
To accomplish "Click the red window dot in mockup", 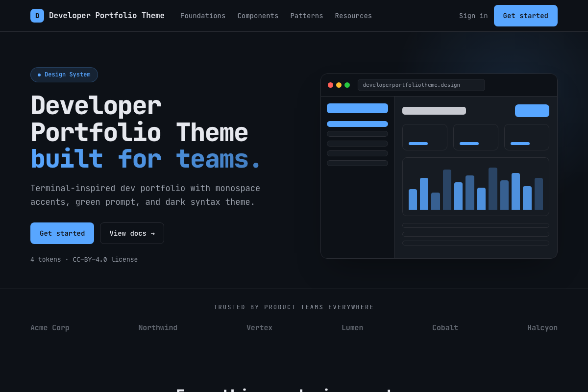I will (x=330, y=85).
